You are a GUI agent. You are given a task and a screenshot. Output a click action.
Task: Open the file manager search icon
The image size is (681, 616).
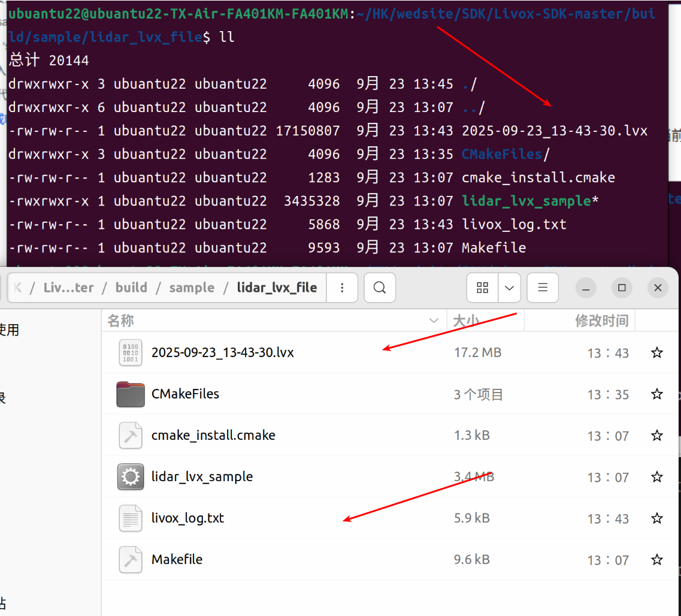380,288
